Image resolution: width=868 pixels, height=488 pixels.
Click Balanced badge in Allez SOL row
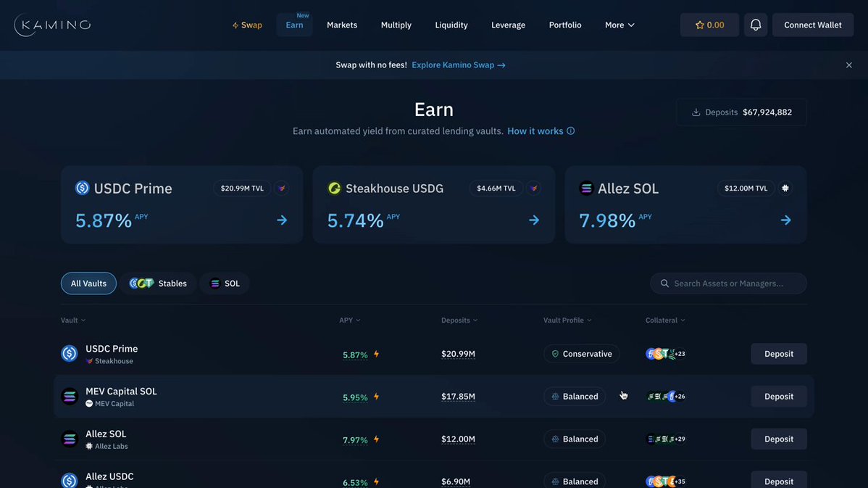click(575, 439)
